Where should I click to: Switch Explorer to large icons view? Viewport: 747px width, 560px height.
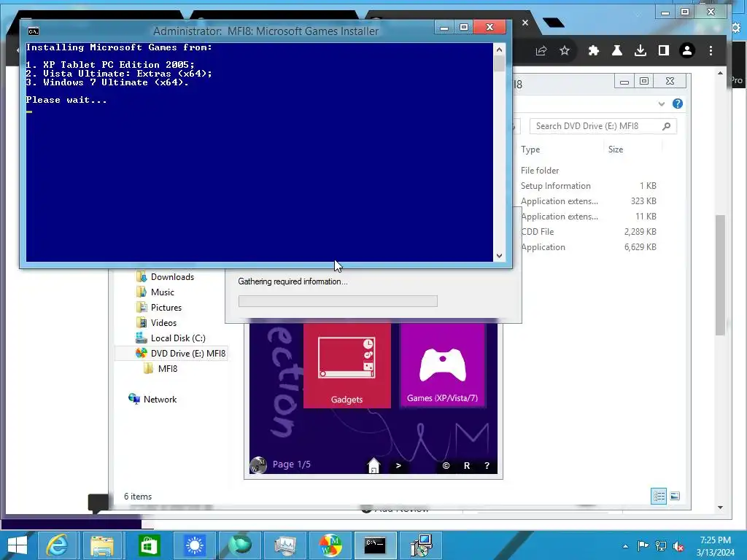(x=675, y=496)
